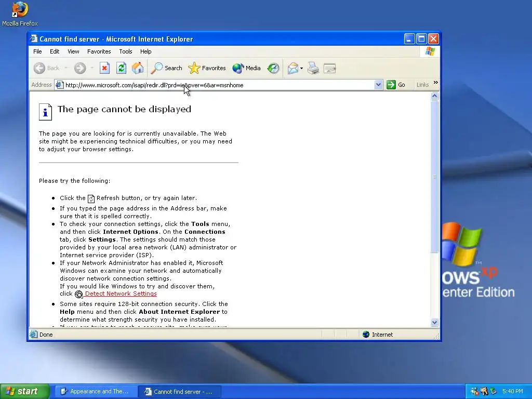Click in the Address URL field
532x399 pixels.
coord(219,85)
